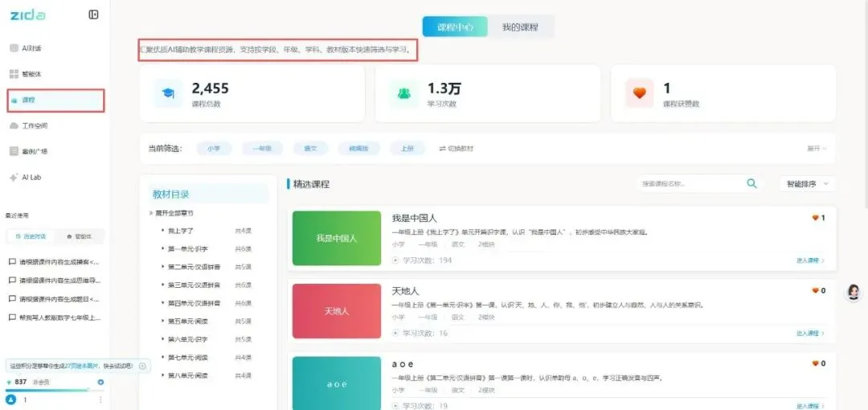Like the 我是中国人 course via heart icon
The image size is (868, 410).
[815, 218]
